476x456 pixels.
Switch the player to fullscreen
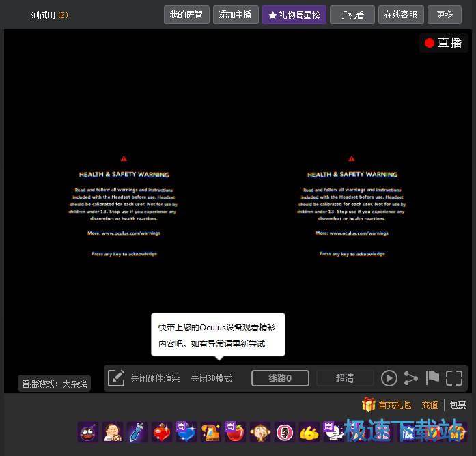point(454,378)
